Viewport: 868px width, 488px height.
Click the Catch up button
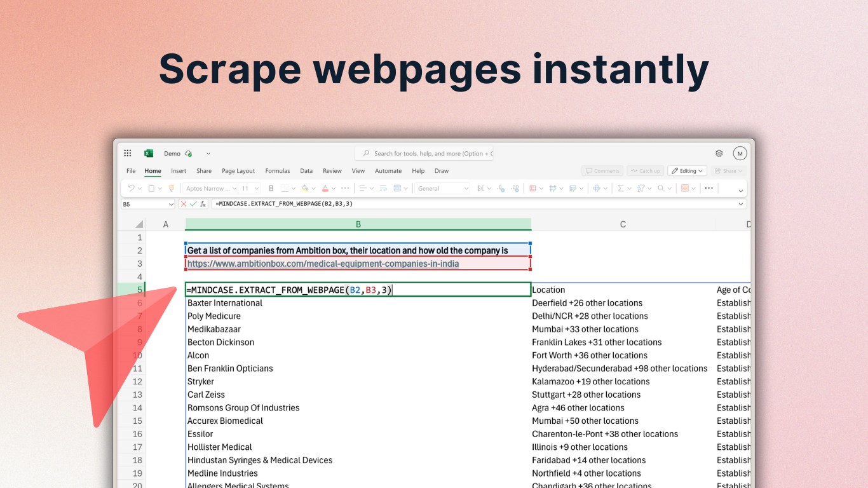(646, 171)
